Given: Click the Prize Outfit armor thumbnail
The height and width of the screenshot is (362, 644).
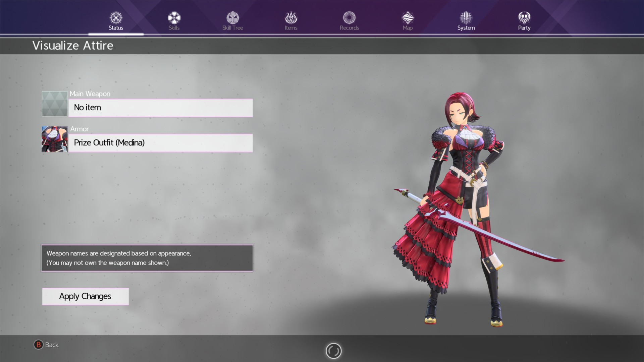Looking at the screenshot, I should [55, 139].
